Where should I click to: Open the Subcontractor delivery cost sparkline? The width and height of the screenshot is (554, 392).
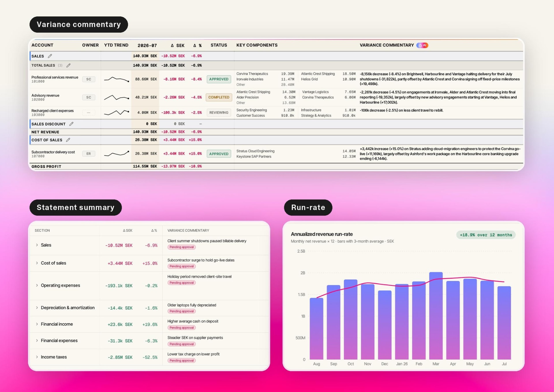116,154
